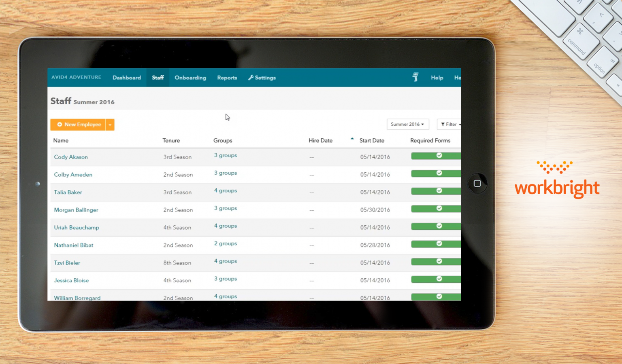Open Cody Akason's profile link
The image size is (622, 364).
(71, 157)
